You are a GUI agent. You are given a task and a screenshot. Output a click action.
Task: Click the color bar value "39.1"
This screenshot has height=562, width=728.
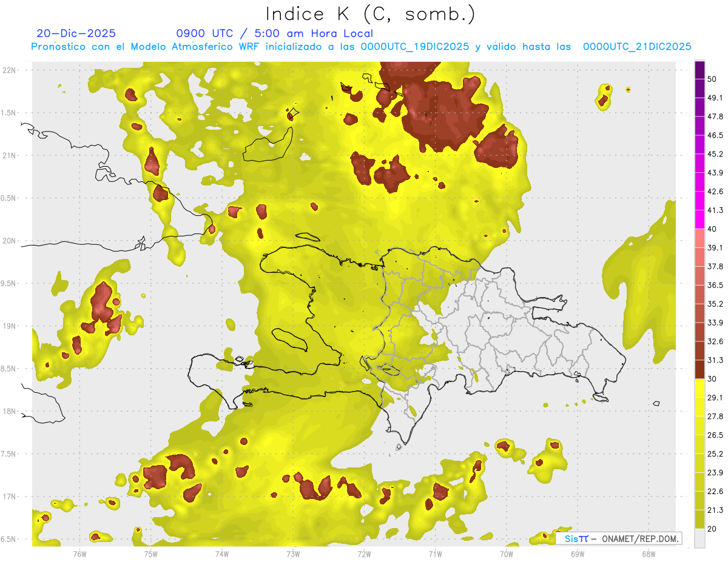715,247
